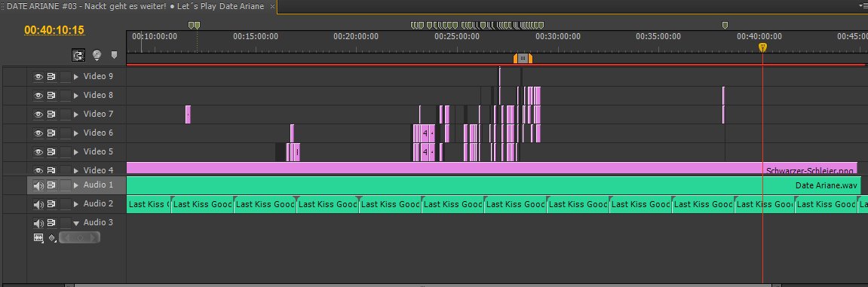This screenshot has height=287, width=868.
Task: Select the first Last Kiss clip on Audio 2
Action: [x=149, y=204]
